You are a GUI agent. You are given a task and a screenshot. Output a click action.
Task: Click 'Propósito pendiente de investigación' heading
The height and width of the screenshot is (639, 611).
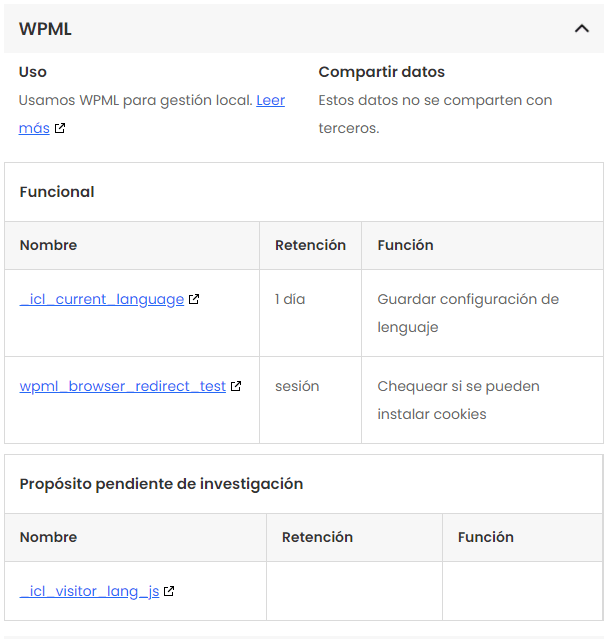161,483
